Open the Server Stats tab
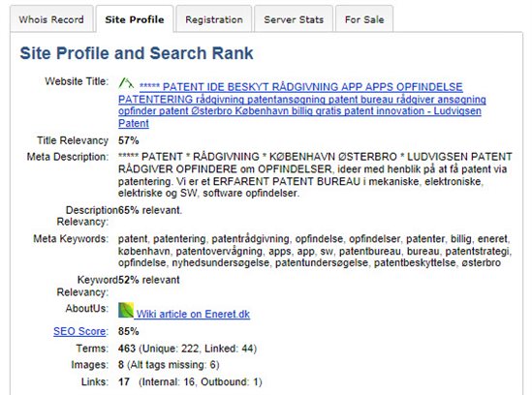 pos(294,19)
